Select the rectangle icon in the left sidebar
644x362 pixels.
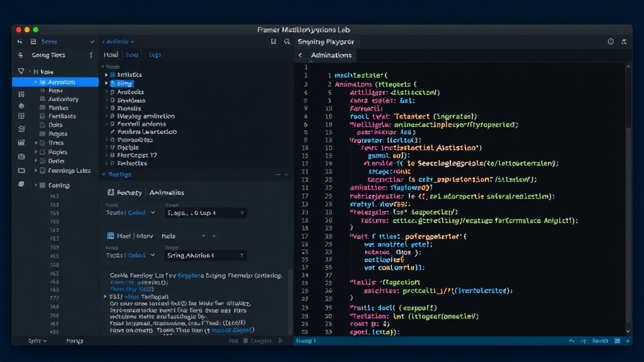click(21, 170)
